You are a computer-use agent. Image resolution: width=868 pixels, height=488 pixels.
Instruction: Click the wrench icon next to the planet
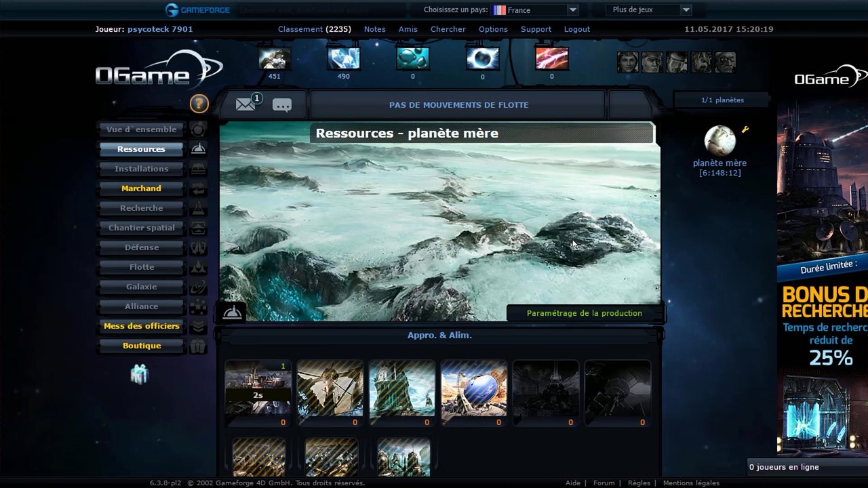click(745, 129)
